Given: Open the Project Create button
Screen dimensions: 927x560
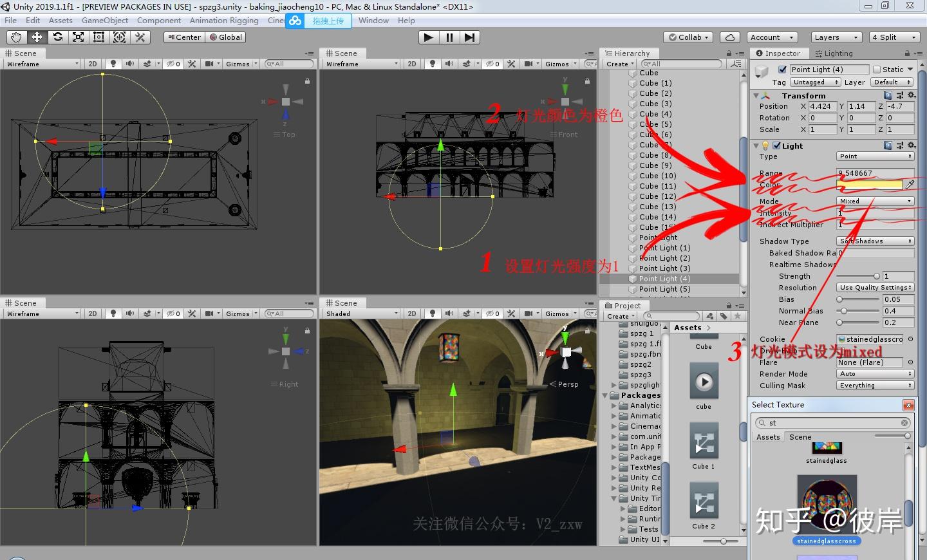Looking at the screenshot, I should click(x=620, y=316).
